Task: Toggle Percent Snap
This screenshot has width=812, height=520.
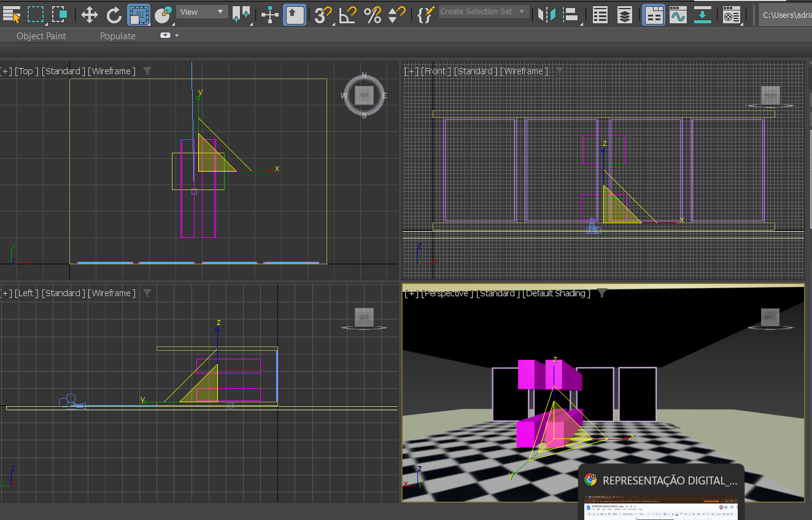Action: [373, 14]
